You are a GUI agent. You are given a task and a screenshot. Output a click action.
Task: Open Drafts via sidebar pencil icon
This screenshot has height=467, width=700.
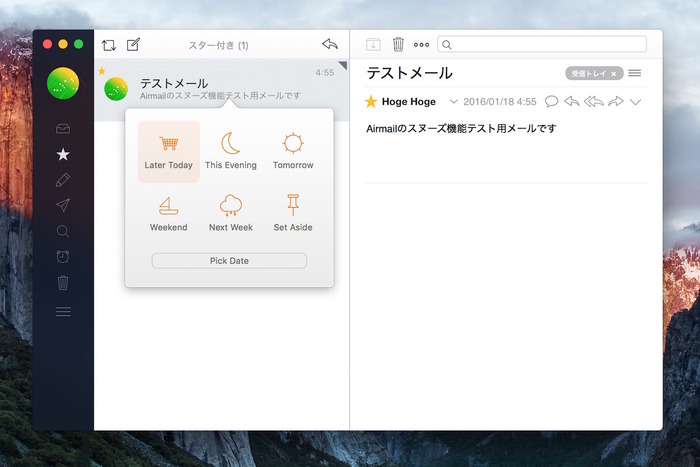[63, 180]
